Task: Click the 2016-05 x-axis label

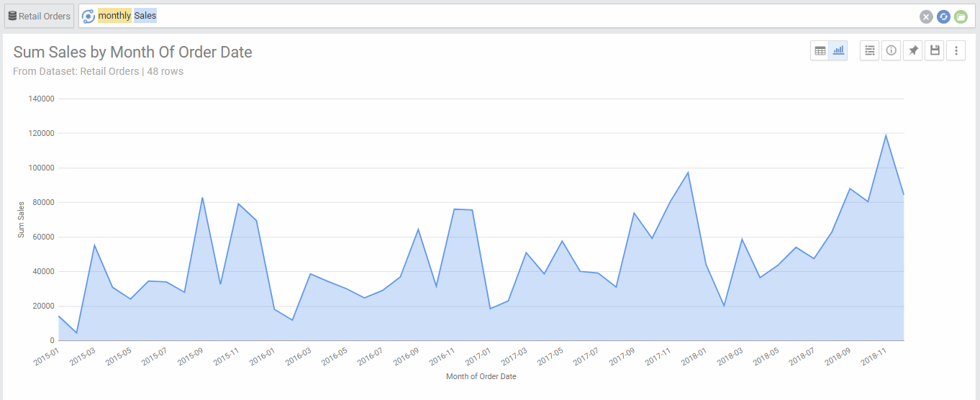Action: [334, 356]
